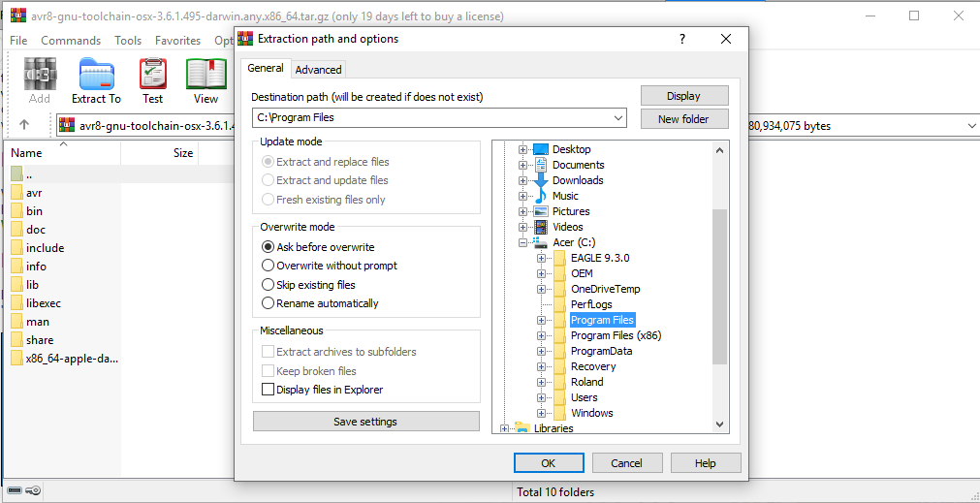The image size is (980, 503).
Task: Sort by the Name column header
Action: [61, 152]
